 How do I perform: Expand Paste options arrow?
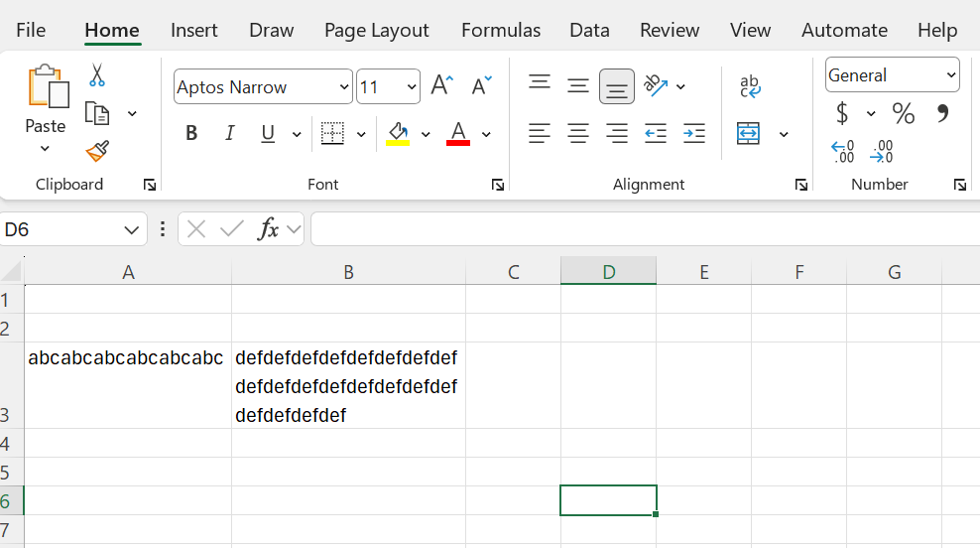point(45,149)
